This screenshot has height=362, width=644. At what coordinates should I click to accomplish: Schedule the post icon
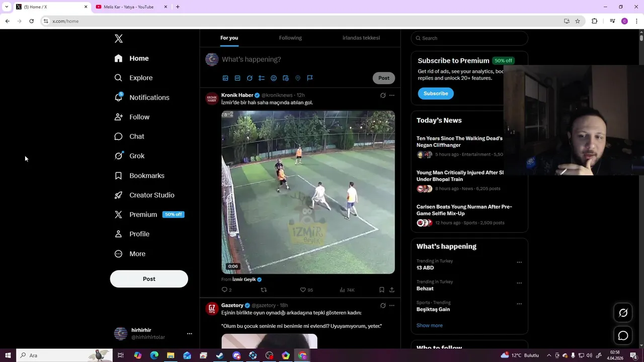tap(286, 78)
